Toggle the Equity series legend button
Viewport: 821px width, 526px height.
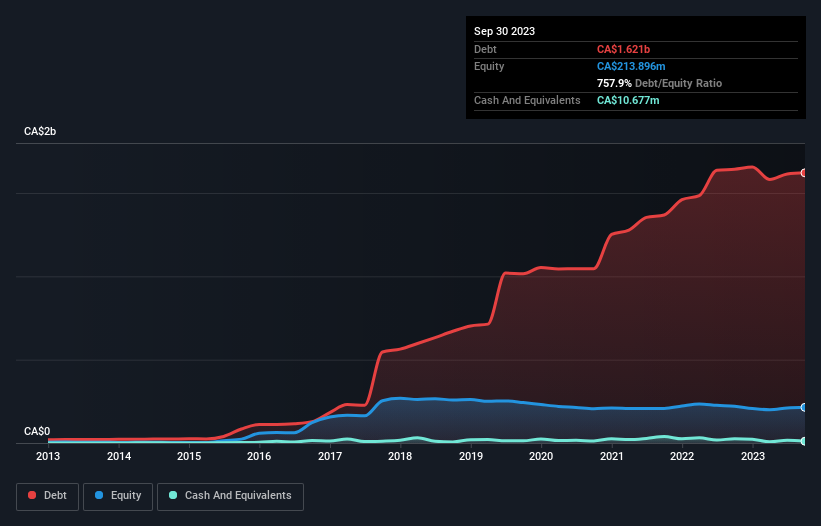pyautogui.click(x=118, y=496)
